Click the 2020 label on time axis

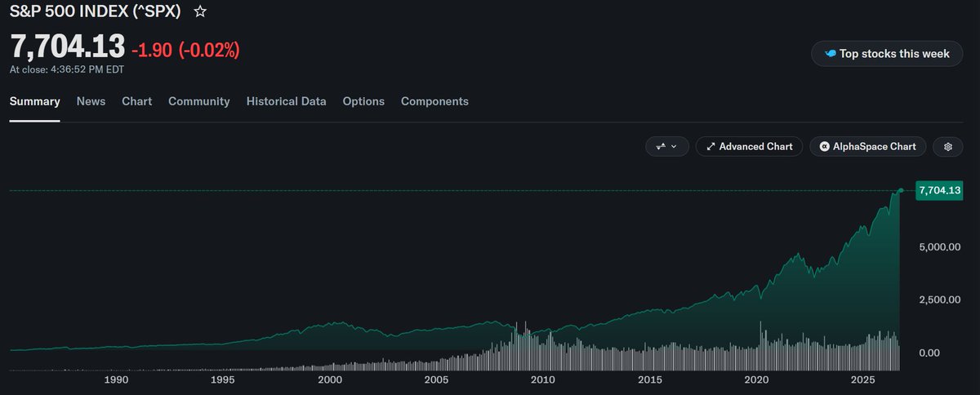coord(757,380)
